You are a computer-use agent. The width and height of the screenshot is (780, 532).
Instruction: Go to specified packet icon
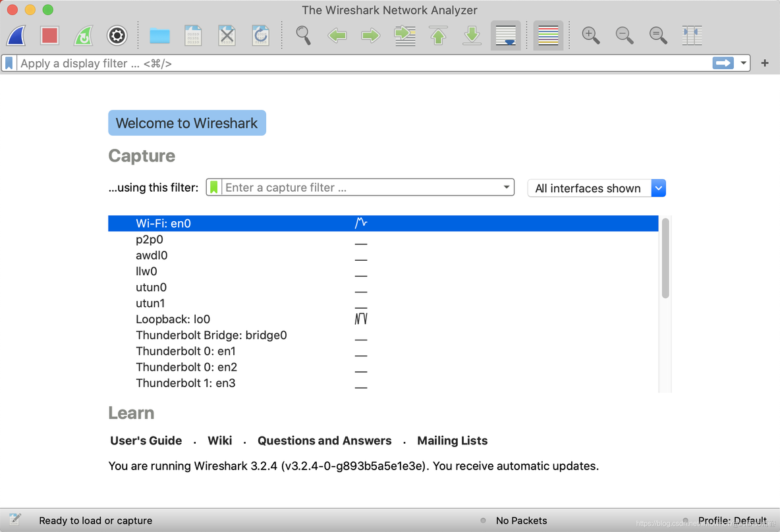(x=405, y=36)
